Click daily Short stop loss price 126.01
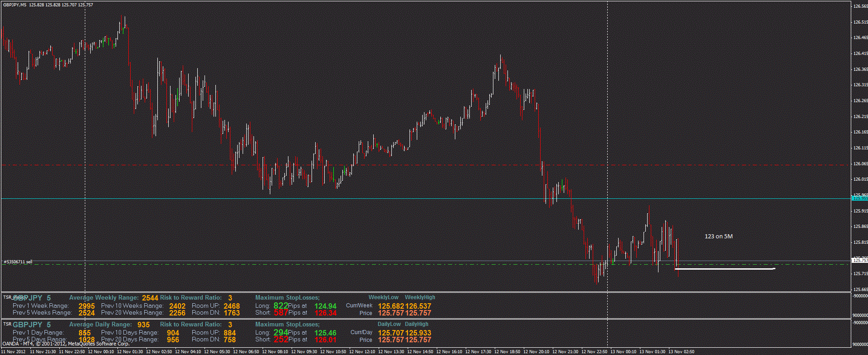The width and height of the screenshot is (868, 355). pos(325,340)
